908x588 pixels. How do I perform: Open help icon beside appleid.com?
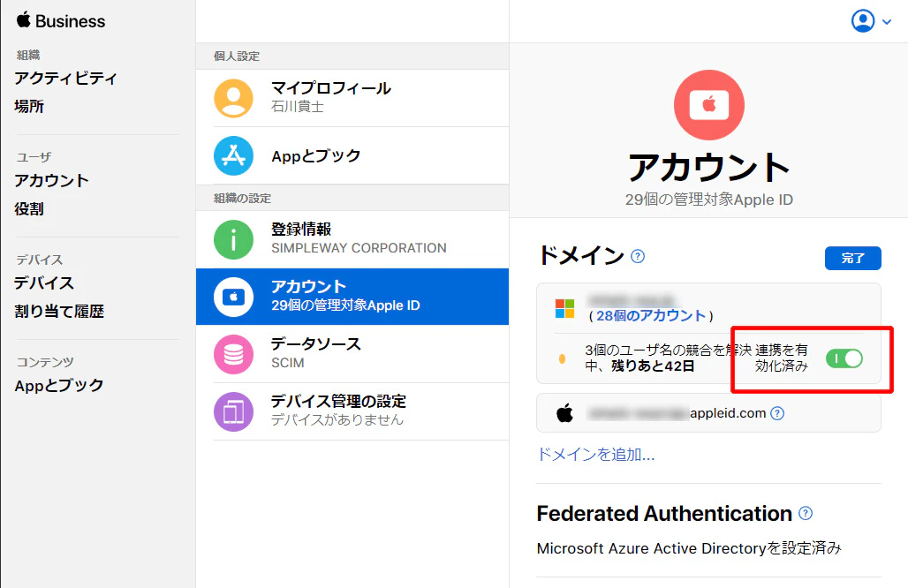(x=777, y=413)
